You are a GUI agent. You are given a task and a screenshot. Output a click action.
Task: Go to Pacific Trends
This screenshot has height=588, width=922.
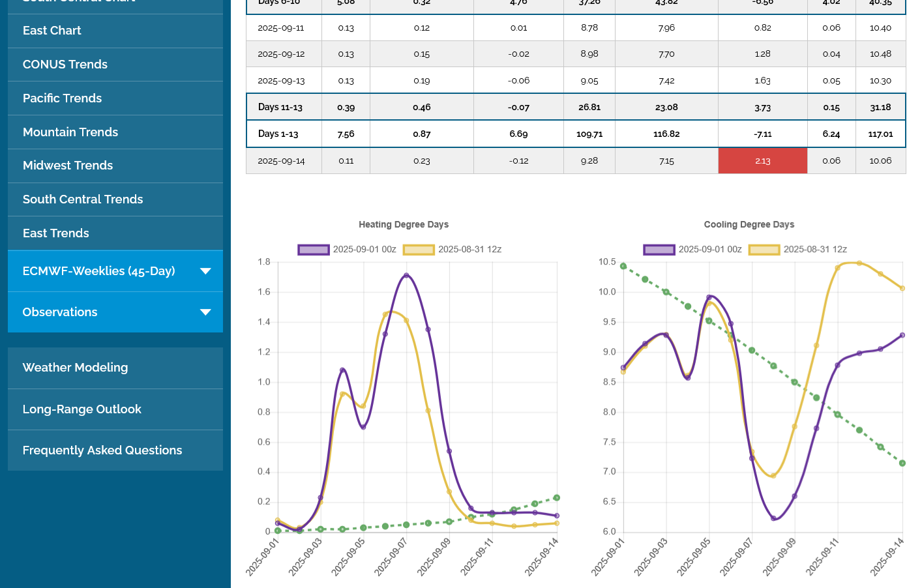[63, 98]
